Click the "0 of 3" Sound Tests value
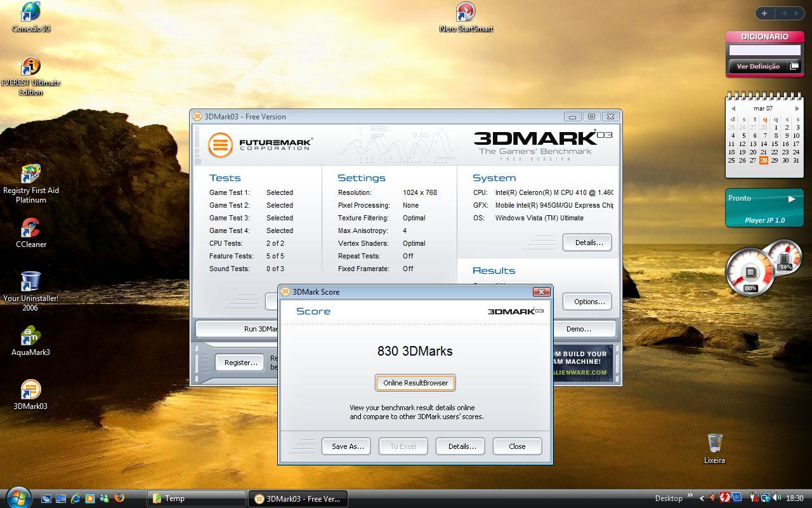The height and width of the screenshot is (508, 812). (275, 269)
